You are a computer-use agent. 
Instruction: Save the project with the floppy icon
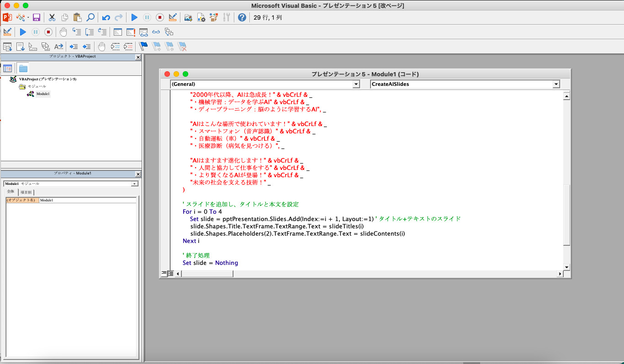click(37, 17)
